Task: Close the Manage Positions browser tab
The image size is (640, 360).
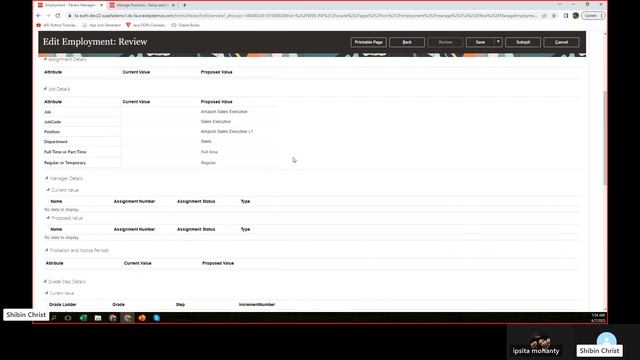Action: click(x=173, y=5)
